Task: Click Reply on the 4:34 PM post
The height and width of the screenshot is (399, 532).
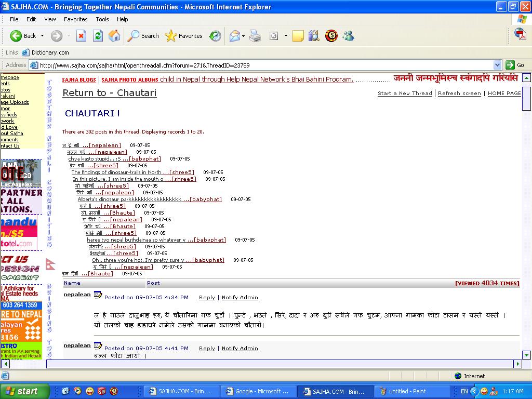Action: pyautogui.click(x=207, y=298)
